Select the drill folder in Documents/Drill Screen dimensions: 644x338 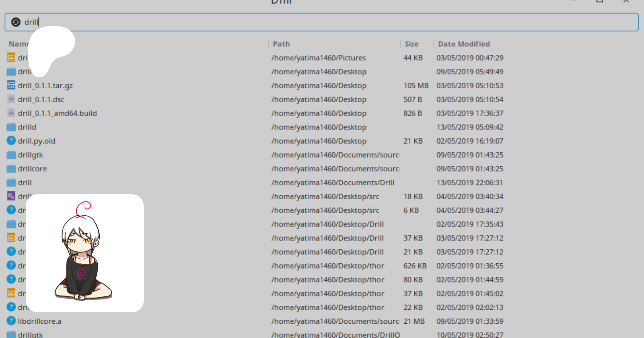tap(25, 183)
